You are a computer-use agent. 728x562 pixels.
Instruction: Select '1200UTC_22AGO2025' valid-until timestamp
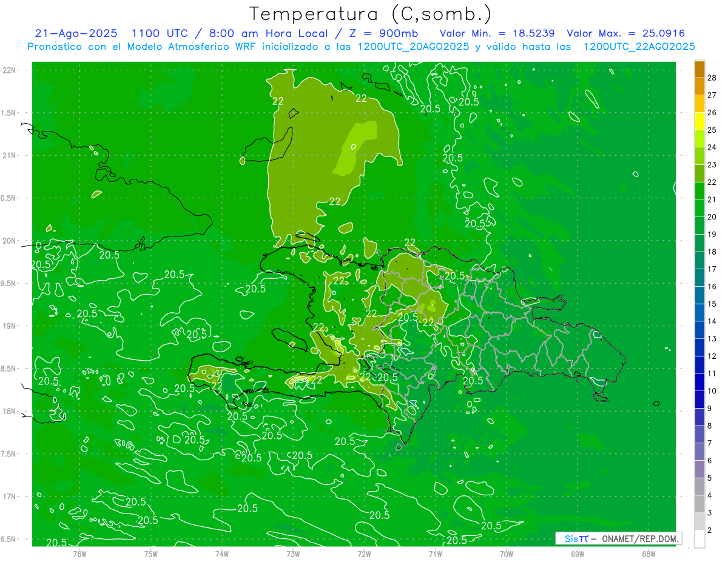coord(639,47)
